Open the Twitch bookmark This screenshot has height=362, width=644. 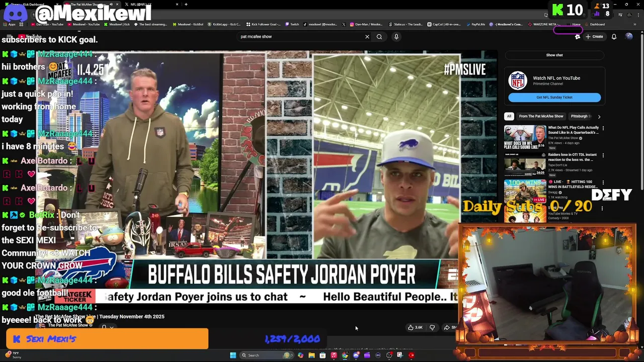(292, 24)
